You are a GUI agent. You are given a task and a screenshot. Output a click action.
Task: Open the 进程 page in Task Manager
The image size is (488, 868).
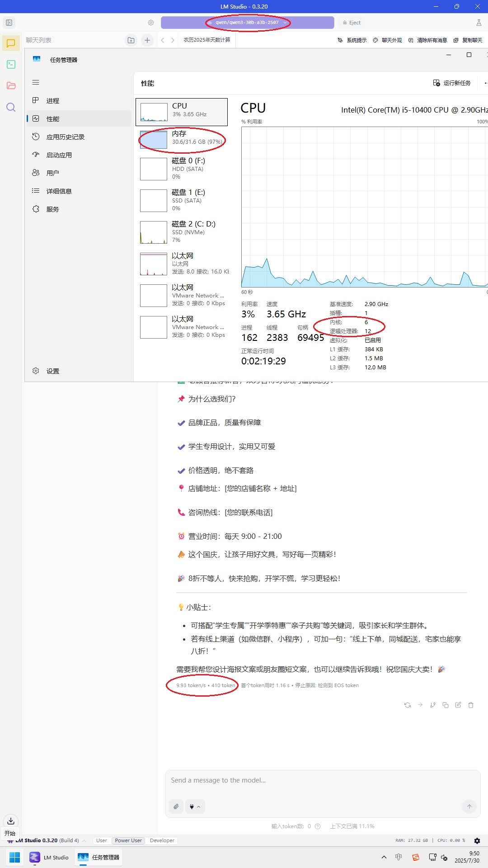tap(79, 101)
